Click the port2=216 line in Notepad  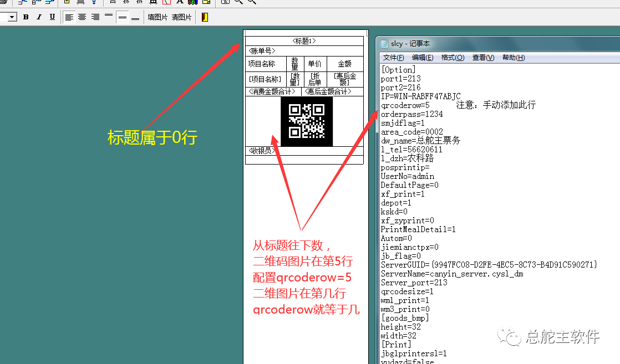click(400, 88)
